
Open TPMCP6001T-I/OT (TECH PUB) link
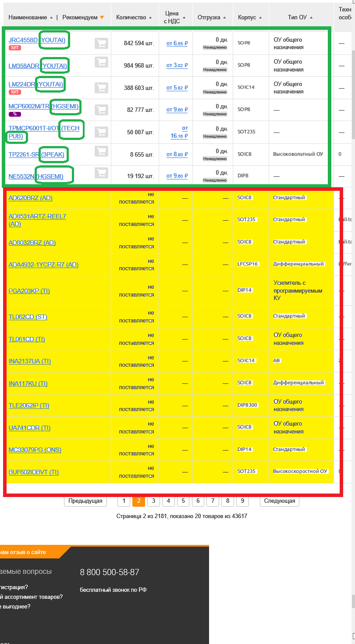[x=44, y=132]
